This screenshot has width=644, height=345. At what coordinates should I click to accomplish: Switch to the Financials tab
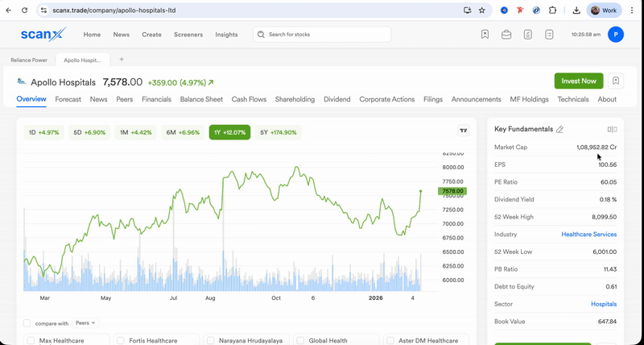point(156,99)
